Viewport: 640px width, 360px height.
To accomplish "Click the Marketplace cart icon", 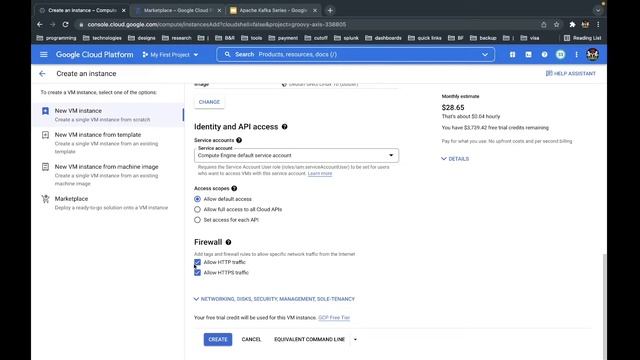I will pos(45,199).
